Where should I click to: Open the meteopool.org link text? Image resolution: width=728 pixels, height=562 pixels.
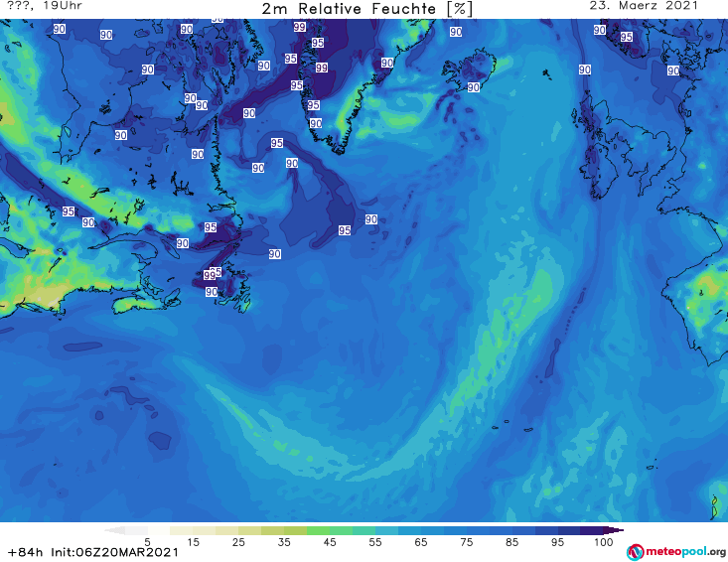click(685, 552)
